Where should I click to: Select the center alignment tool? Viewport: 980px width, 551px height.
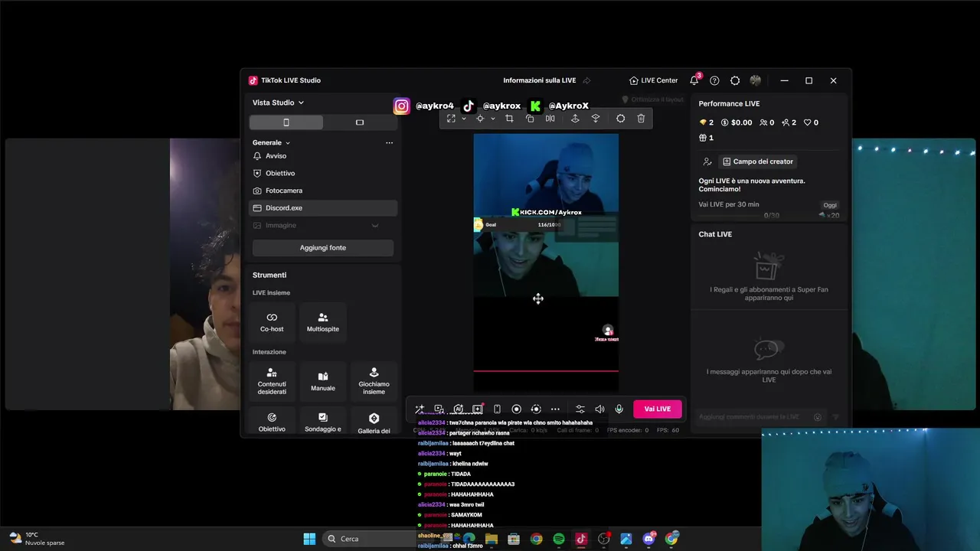pos(480,119)
